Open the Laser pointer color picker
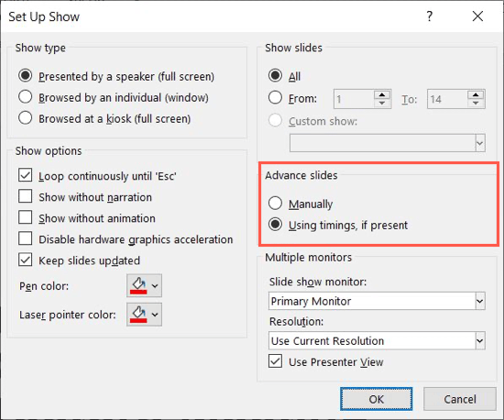The width and height of the screenshot is (504, 420). point(144,315)
